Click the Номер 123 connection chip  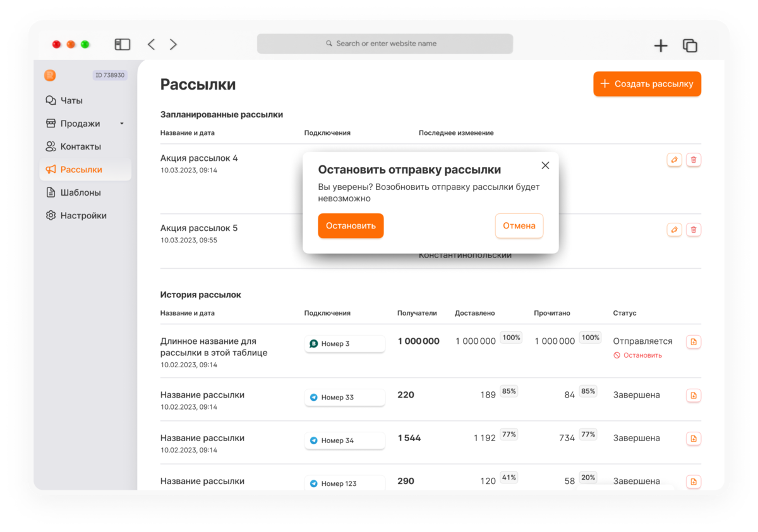(345, 483)
